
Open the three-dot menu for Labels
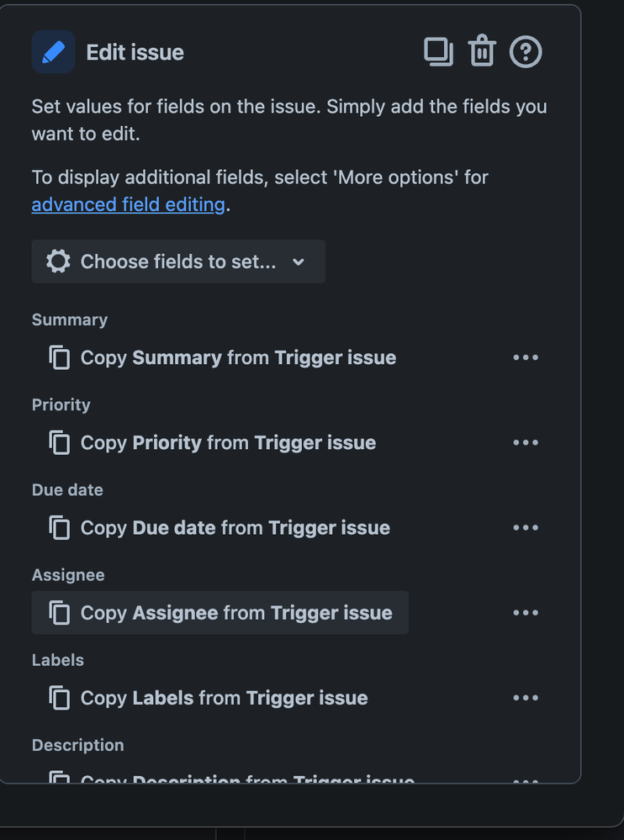point(526,698)
